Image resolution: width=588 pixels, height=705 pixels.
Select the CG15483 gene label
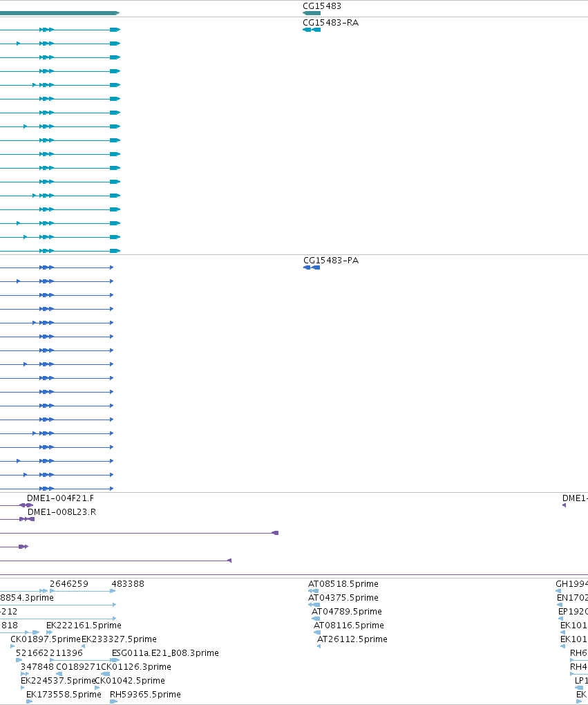coord(322,6)
